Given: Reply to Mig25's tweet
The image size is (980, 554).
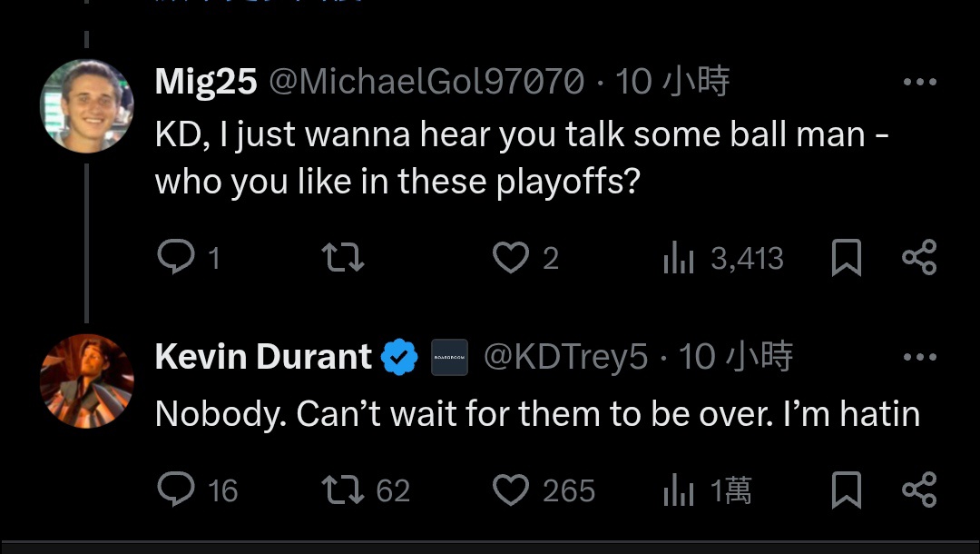Looking at the screenshot, I should pos(176,257).
